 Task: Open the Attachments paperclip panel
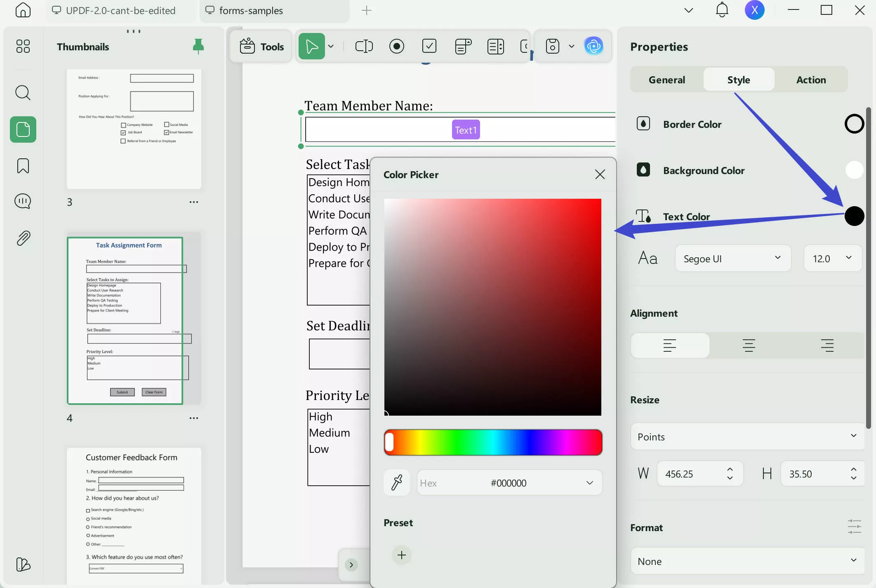[x=23, y=238]
